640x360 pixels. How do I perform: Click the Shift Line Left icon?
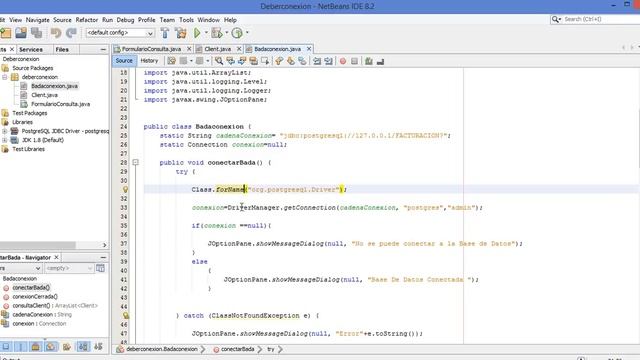point(317,61)
